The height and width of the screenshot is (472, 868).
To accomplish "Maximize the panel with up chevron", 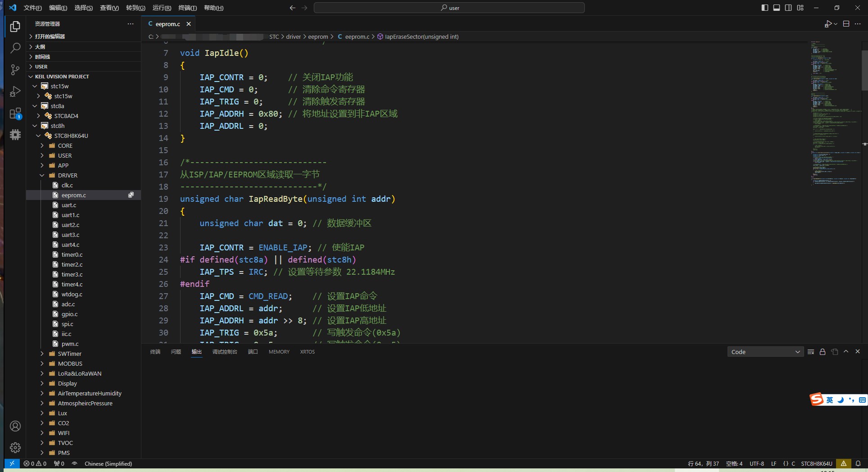I will coord(846,351).
